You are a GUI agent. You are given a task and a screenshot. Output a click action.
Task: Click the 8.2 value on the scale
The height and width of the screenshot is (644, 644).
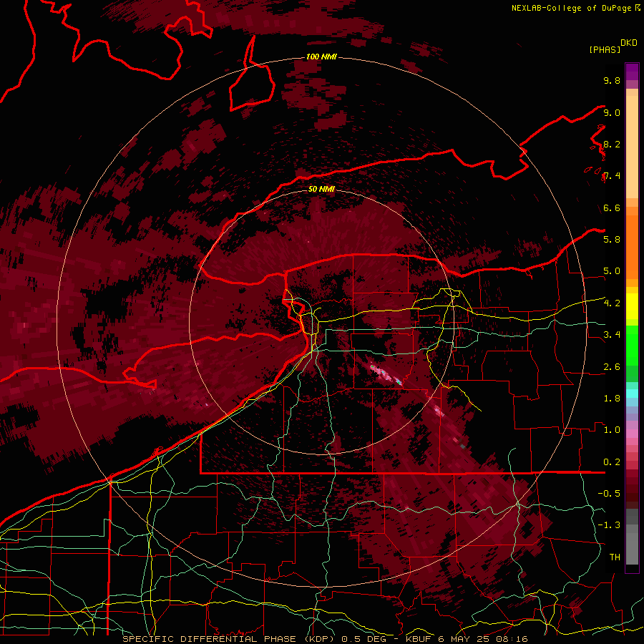(x=612, y=144)
